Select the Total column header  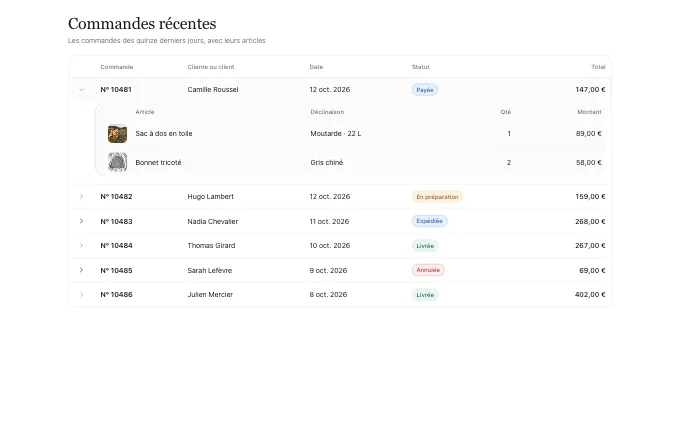click(x=598, y=67)
